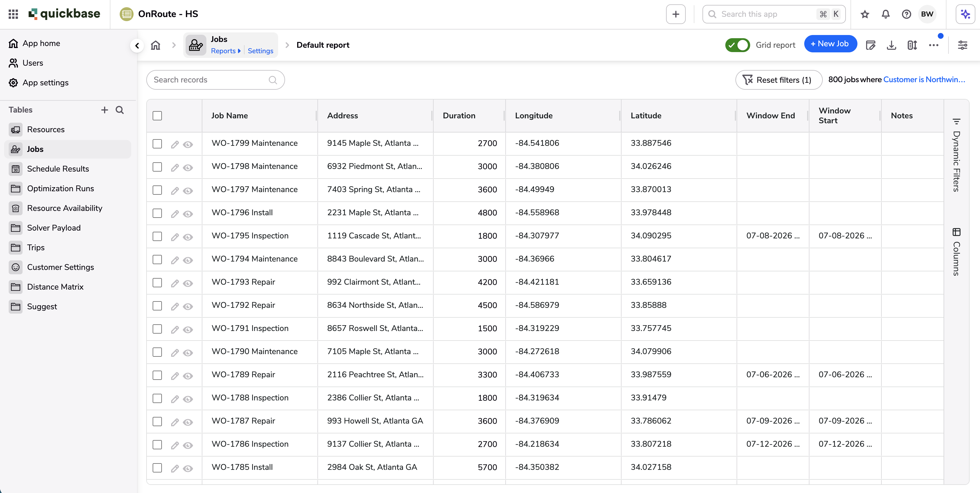
Task: Click the Window End column header
Action: point(773,116)
